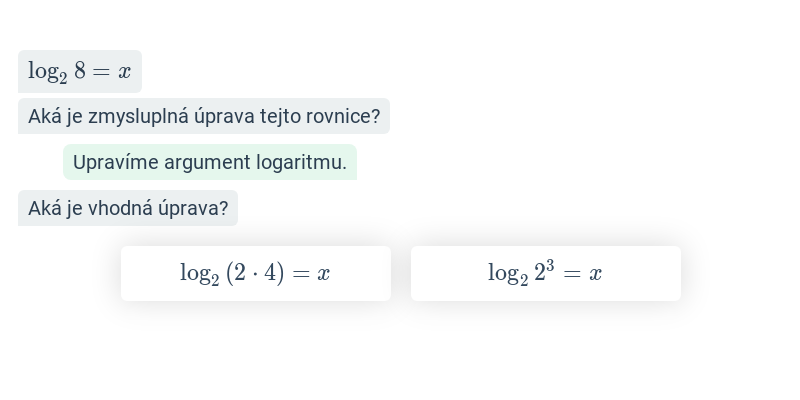Click the question 'Aká je zmysluplná úprava tejto rovnice?'
This screenshot has height=400, width=800.
click(204, 116)
